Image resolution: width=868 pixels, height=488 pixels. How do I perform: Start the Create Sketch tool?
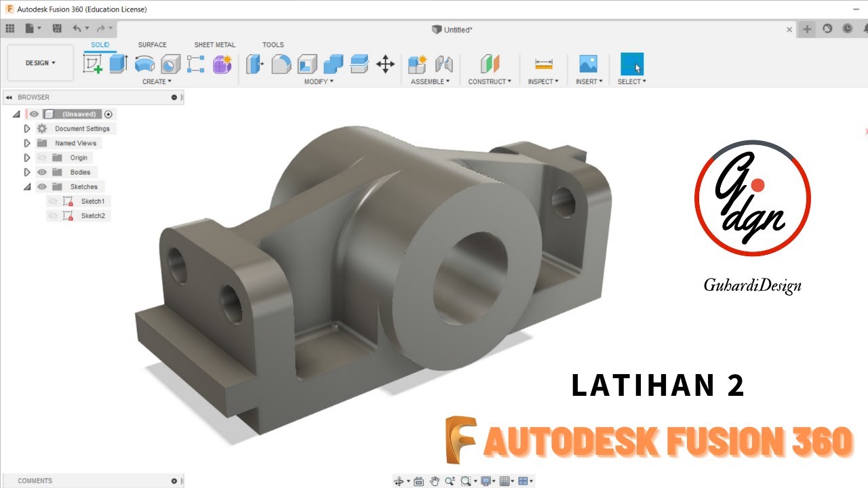click(x=92, y=64)
